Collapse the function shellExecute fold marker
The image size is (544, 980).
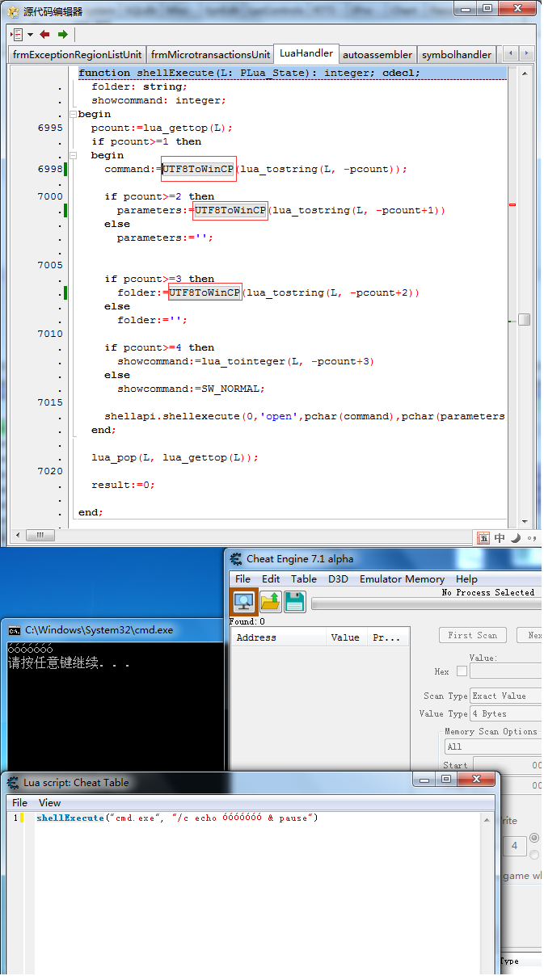(74, 73)
